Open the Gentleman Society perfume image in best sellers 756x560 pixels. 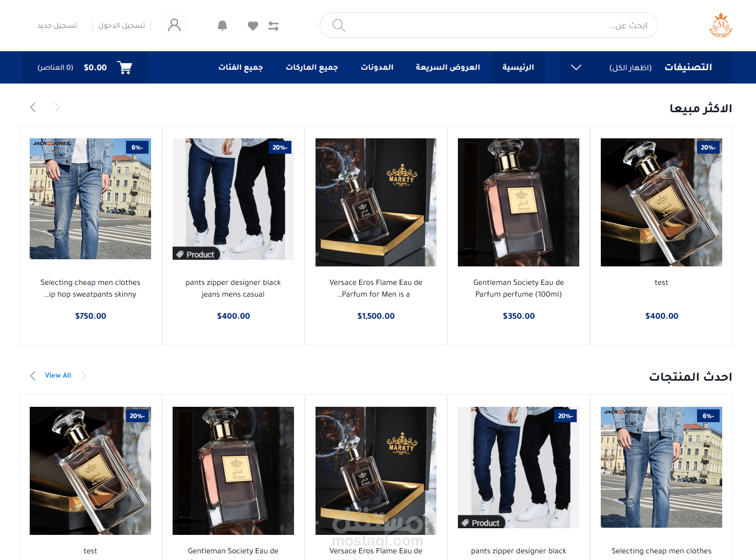[x=518, y=202]
